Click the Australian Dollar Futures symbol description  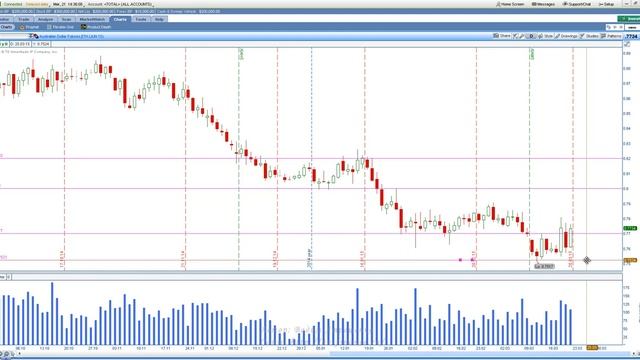(71, 36)
